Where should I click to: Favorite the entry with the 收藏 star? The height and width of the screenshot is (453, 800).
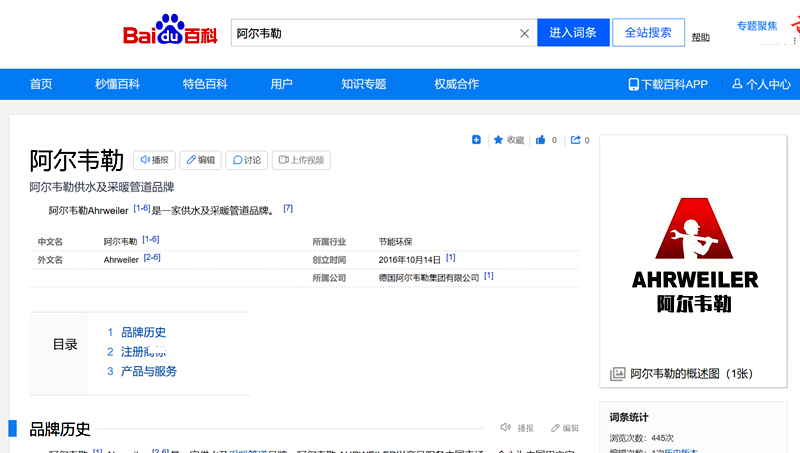click(509, 140)
